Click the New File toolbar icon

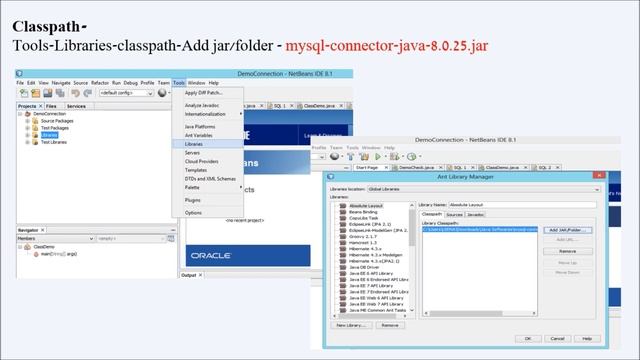24,93
